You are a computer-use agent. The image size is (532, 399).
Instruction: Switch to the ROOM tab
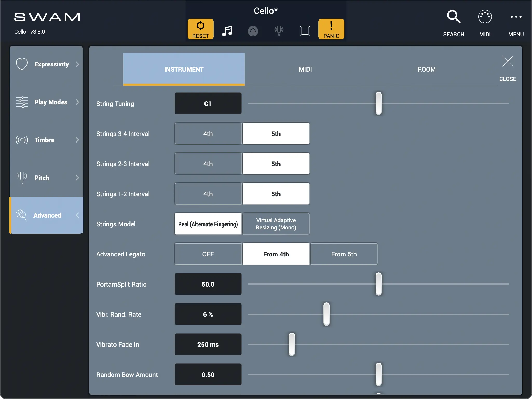point(426,69)
